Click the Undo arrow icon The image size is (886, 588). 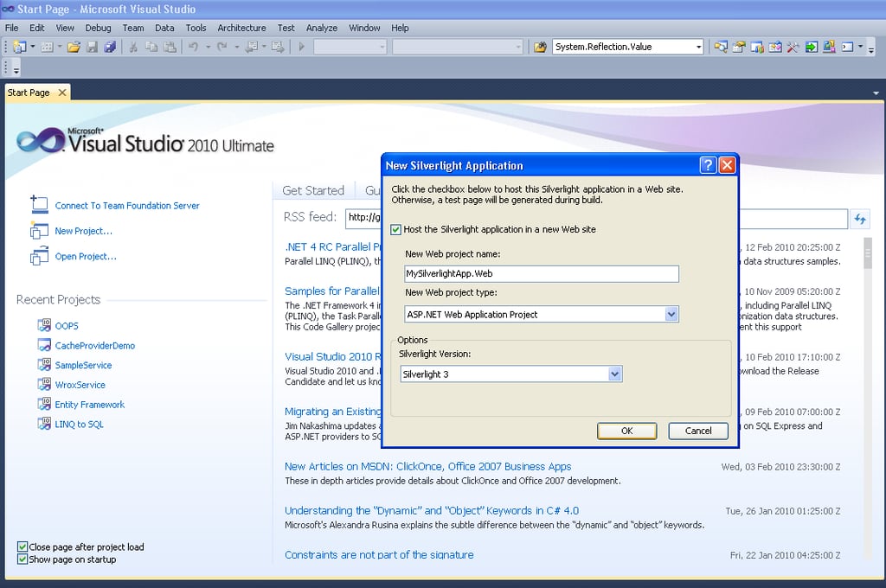tap(193, 47)
